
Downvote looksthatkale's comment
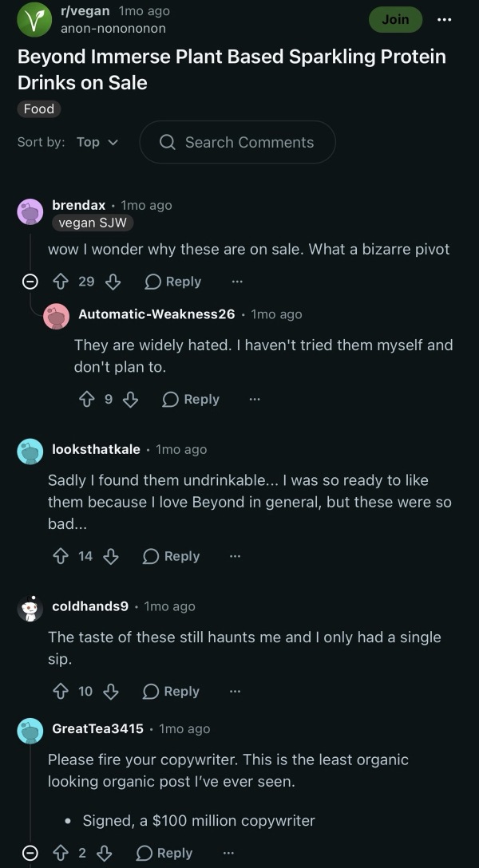(x=111, y=556)
